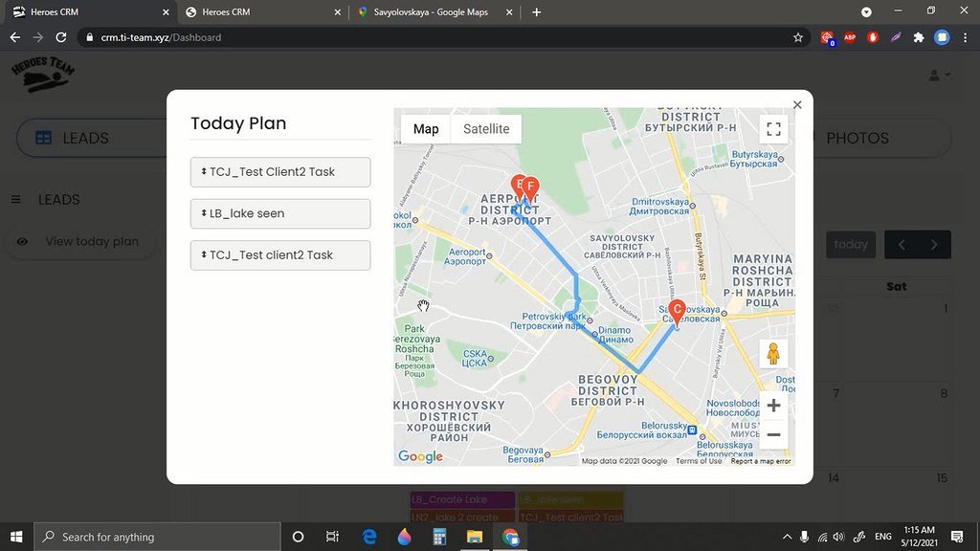The height and width of the screenshot is (551, 980).
Task: Switch to Savyolovskaya Google Maps tab
Action: coord(435,12)
